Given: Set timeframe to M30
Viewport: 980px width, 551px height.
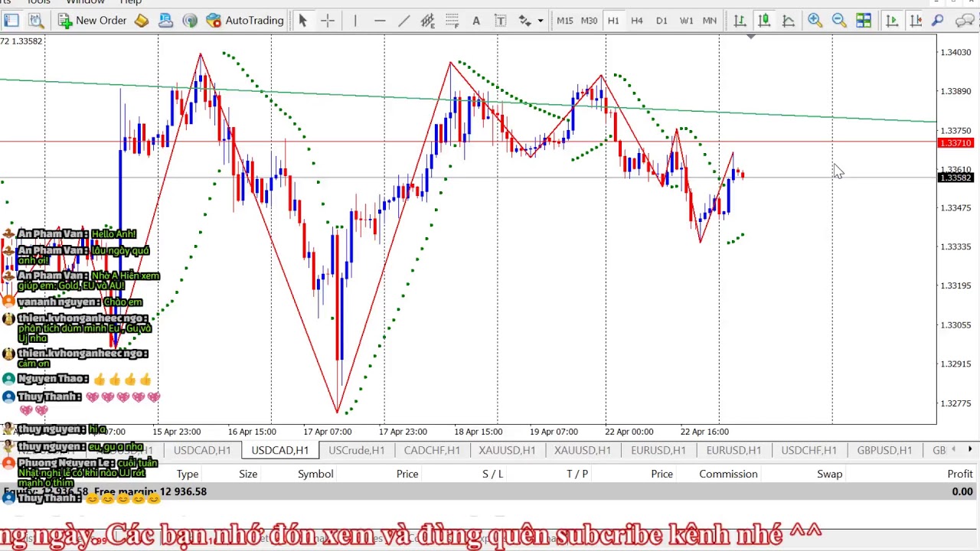Looking at the screenshot, I should (x=589, y=21).
